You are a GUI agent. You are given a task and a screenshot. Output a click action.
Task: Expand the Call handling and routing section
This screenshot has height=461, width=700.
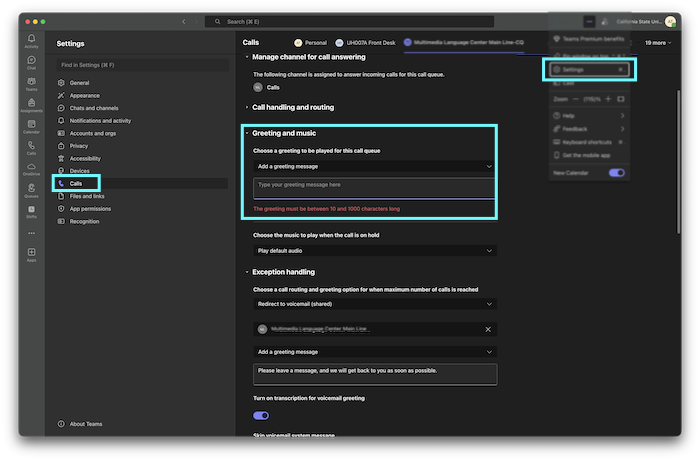click(292, 107)
